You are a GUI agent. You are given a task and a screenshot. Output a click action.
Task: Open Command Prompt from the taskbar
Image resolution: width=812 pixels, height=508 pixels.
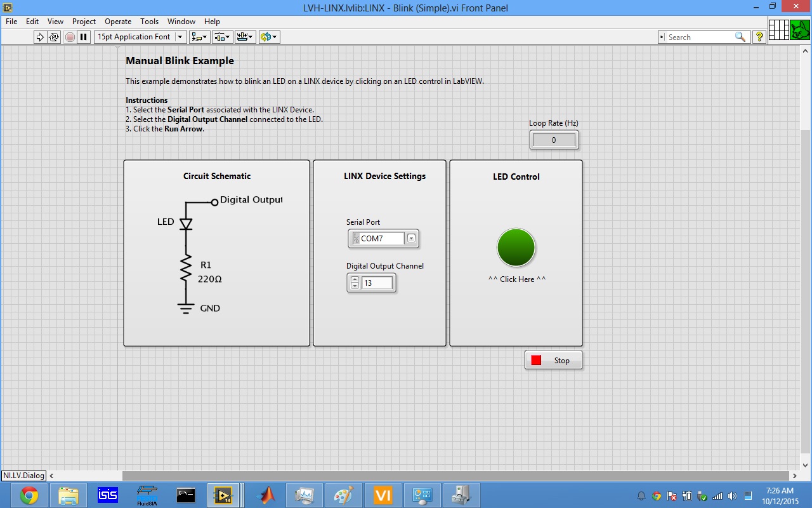click(186, 495)
